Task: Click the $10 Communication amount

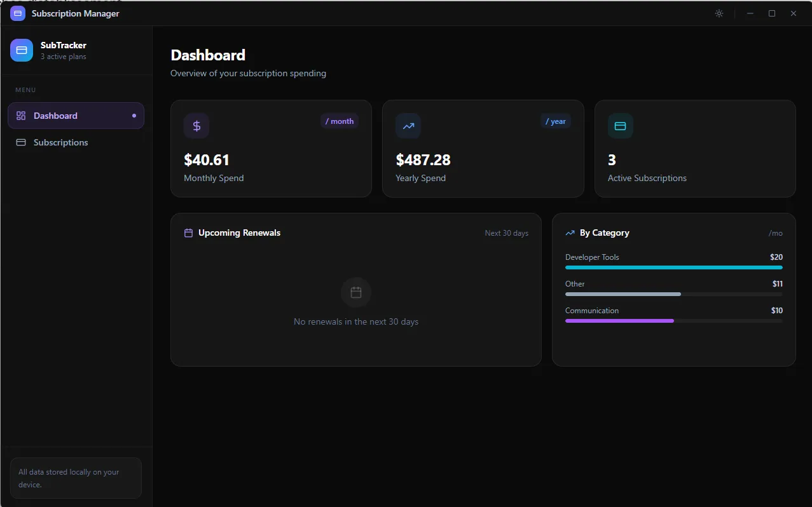Action: click(x=777, y=311)
